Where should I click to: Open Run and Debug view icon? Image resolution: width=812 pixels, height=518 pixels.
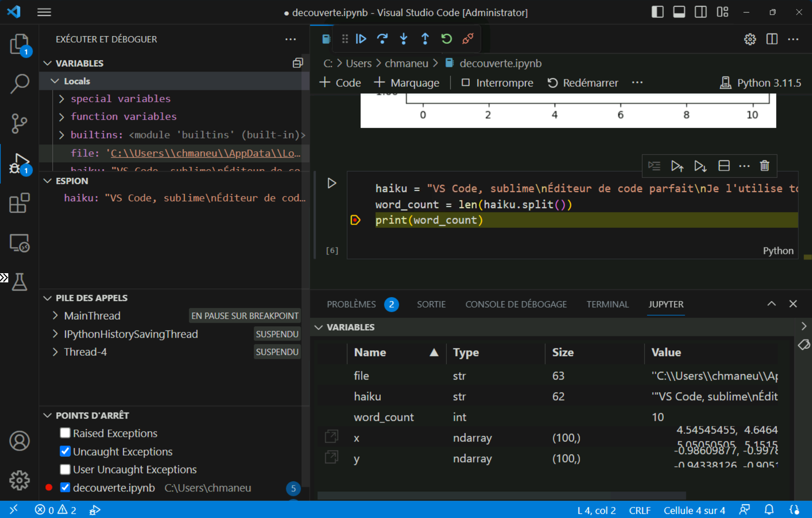pos(19,164)
